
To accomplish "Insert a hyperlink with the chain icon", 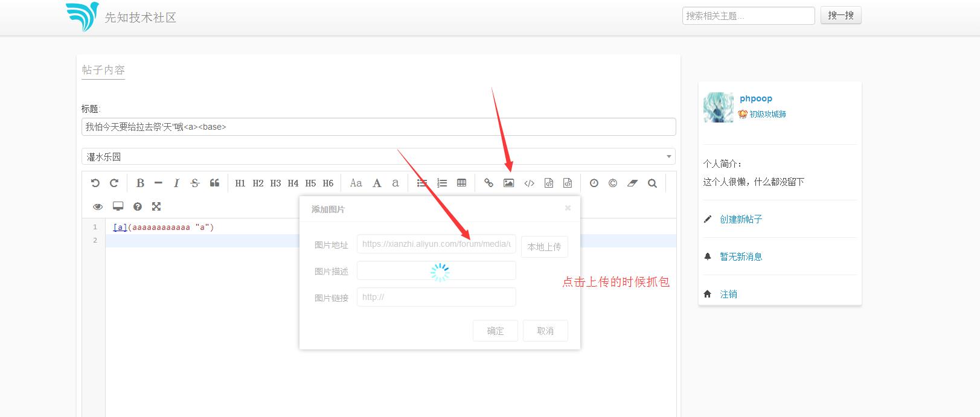I will (x=488, y=183).
